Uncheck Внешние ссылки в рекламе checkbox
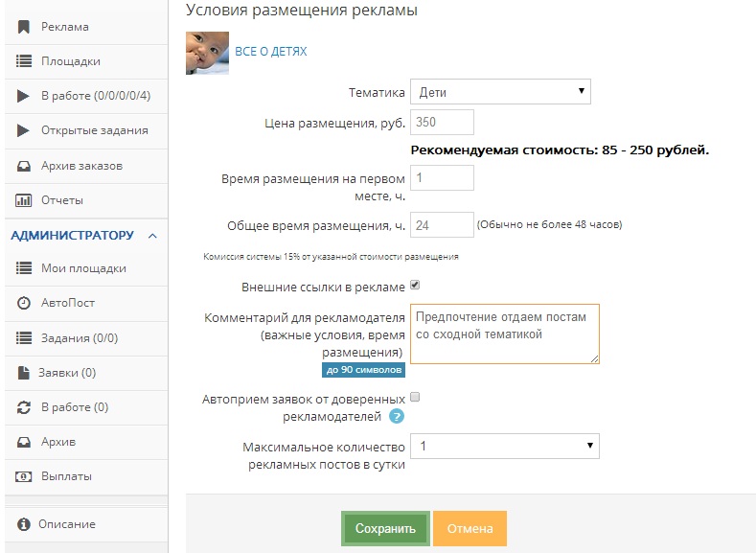This screenshot has height=553, width=756. pos(415,285)
